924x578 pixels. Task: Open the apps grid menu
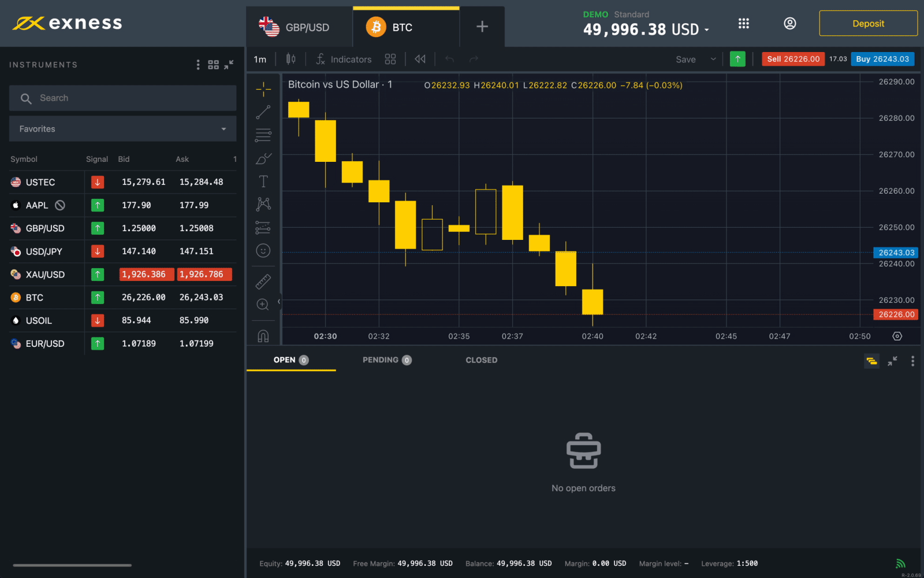744,24
